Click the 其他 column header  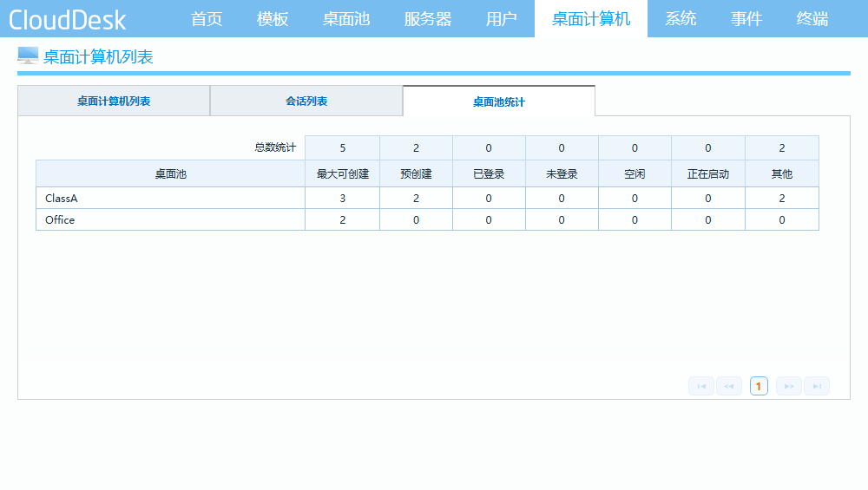tap(782, 173)
